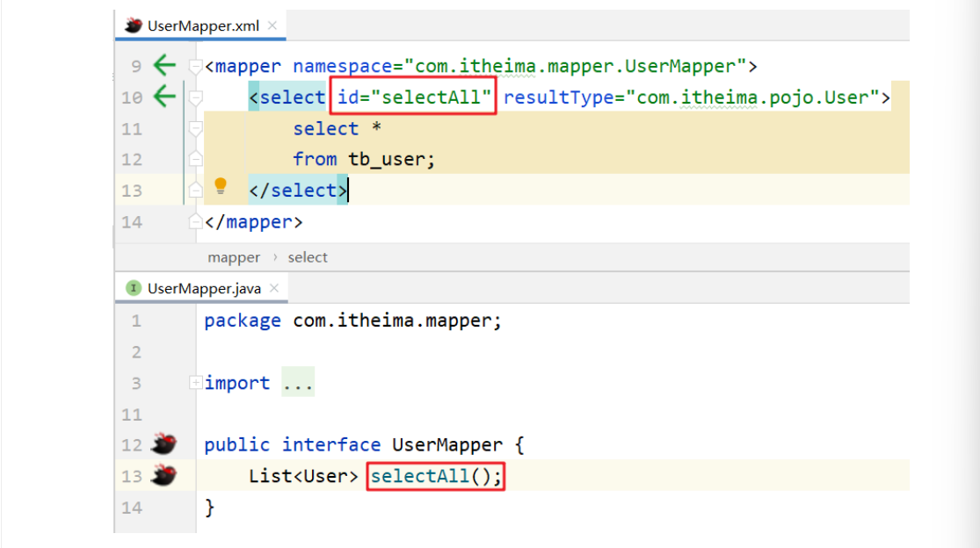Close the UserMapper.java tab

click(x=273, y=288)
